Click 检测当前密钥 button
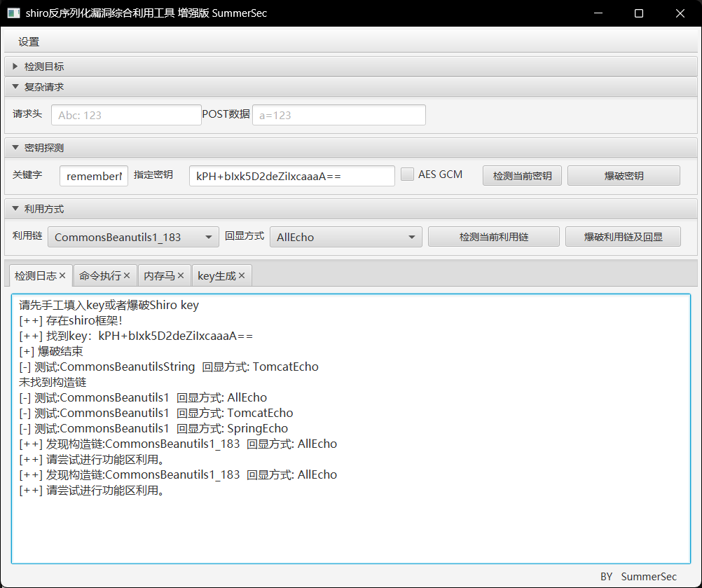The image size is (702, 588). coord(522,175)
